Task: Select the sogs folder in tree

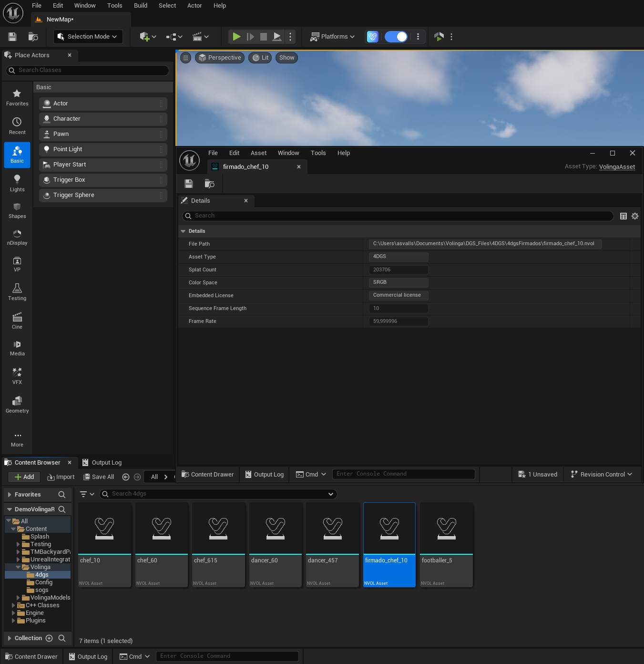Action: tap(41, 590)
